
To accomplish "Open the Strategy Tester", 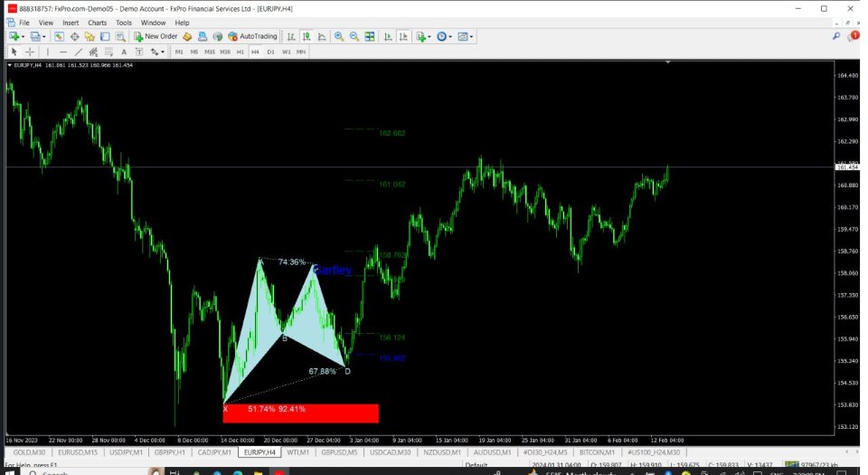I will (x=120, y=36).
